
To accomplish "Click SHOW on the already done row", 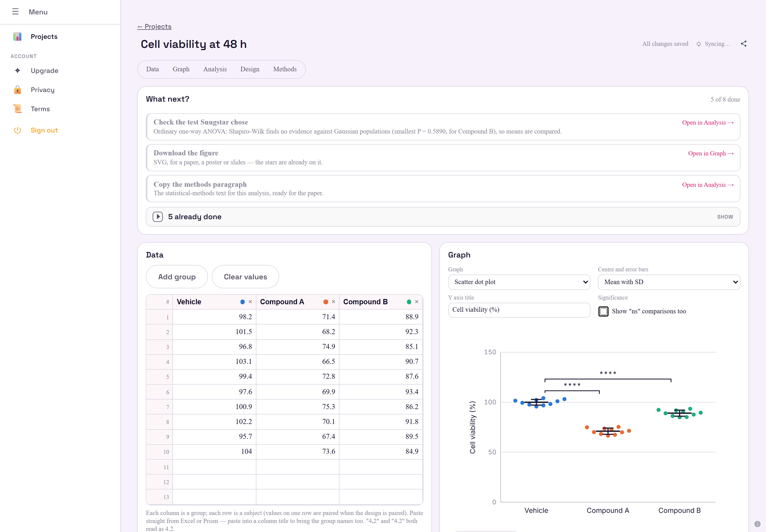I will pyautogui.click(x=725, y=217).
